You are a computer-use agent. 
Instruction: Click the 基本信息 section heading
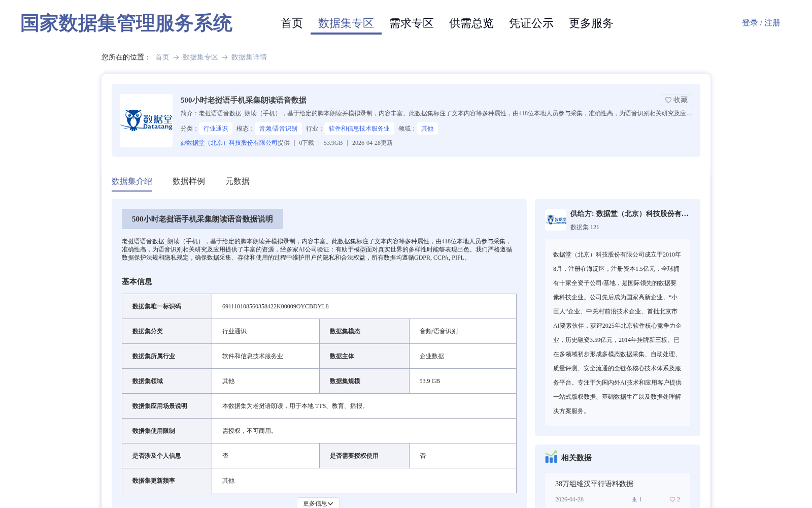click(x=137, y=281)
